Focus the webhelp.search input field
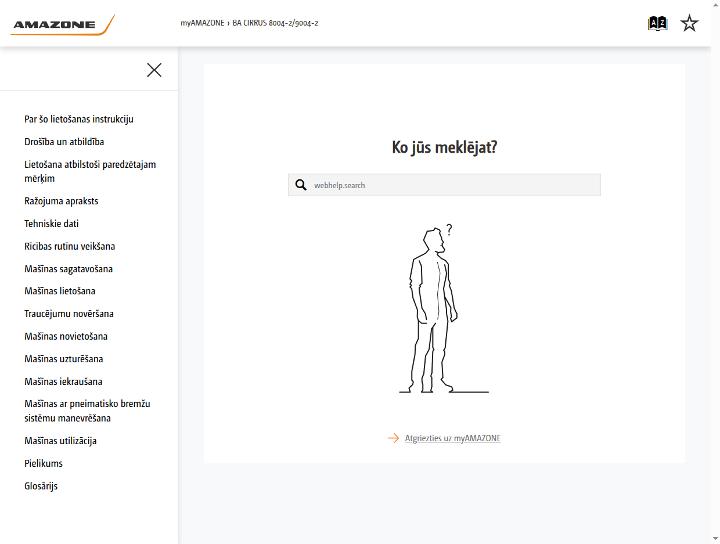 [444, 185]
